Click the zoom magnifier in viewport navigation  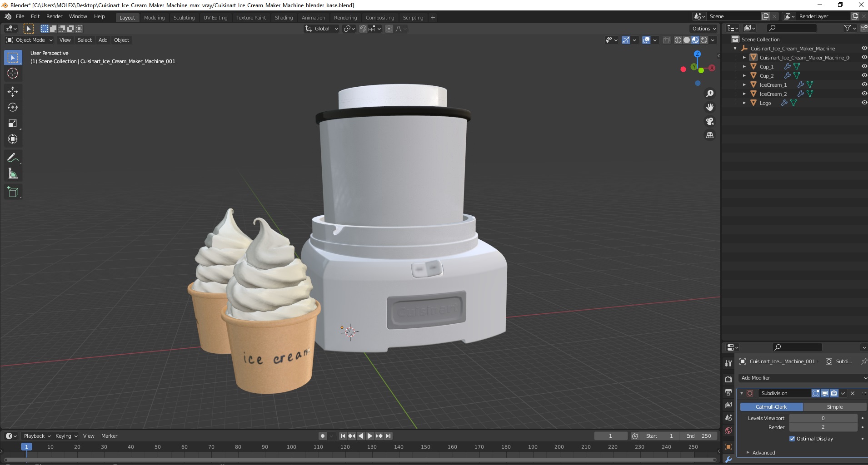[x=710, y=94]
